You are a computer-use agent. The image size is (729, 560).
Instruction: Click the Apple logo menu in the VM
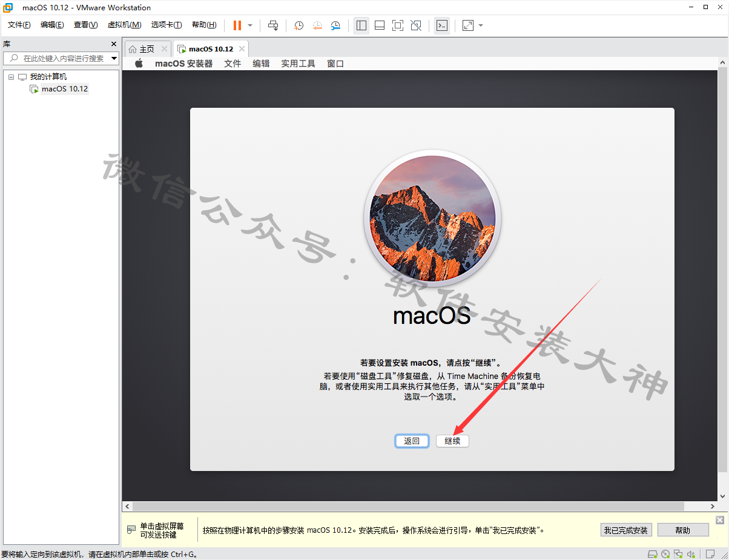pos(139,64)
